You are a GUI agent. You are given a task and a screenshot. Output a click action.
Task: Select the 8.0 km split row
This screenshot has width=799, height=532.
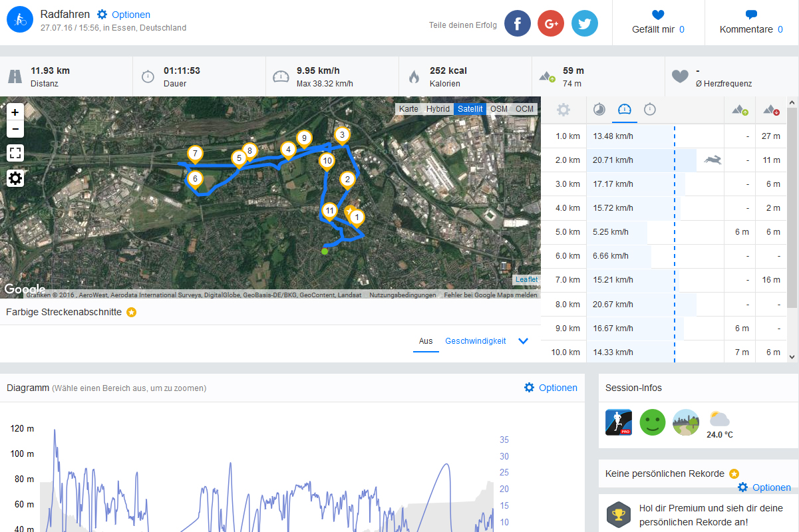[664, 305]
